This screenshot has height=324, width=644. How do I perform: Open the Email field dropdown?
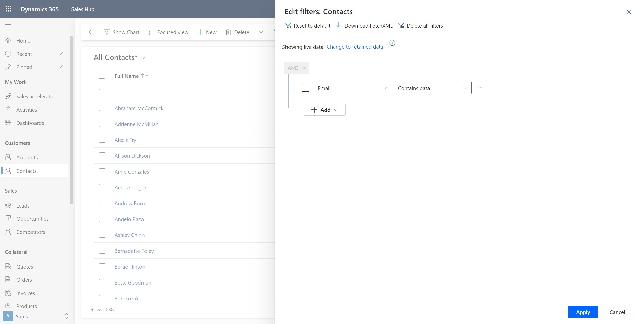pos(353,88)
